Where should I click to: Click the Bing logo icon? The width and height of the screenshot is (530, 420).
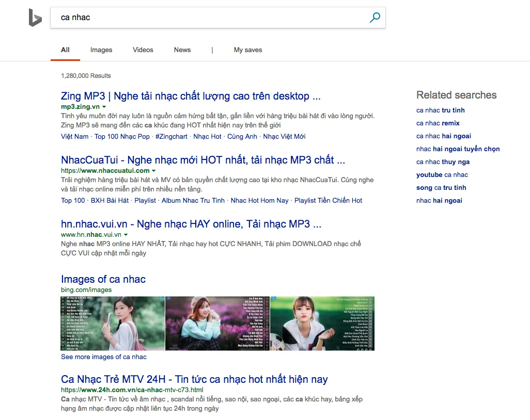[35, 18]
